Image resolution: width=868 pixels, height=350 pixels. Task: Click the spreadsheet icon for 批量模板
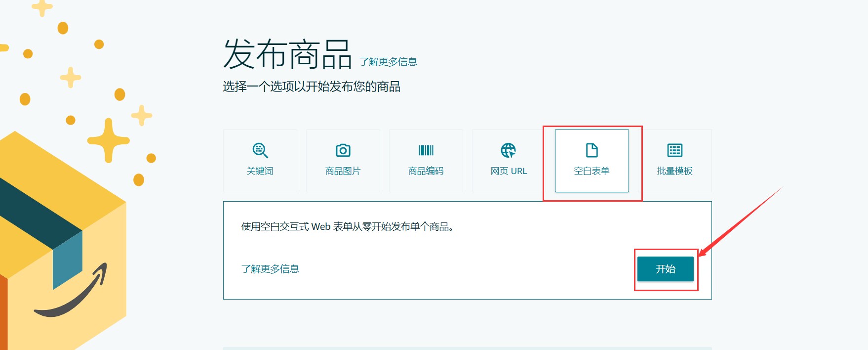(674, 150)
